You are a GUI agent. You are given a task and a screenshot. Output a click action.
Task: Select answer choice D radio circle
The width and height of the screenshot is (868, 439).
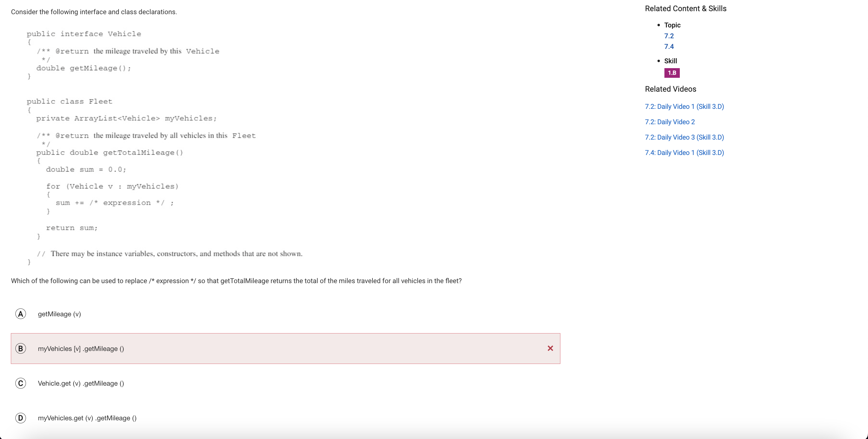tap(21, 418)
